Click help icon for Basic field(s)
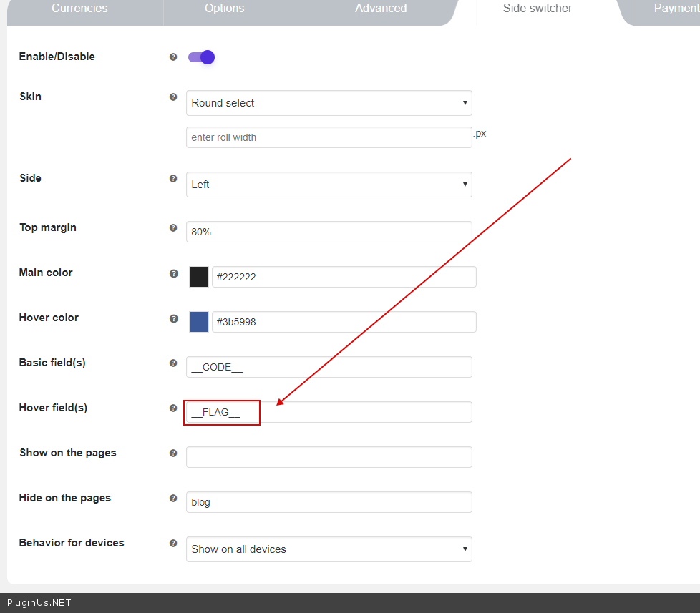 click(173, 363)
